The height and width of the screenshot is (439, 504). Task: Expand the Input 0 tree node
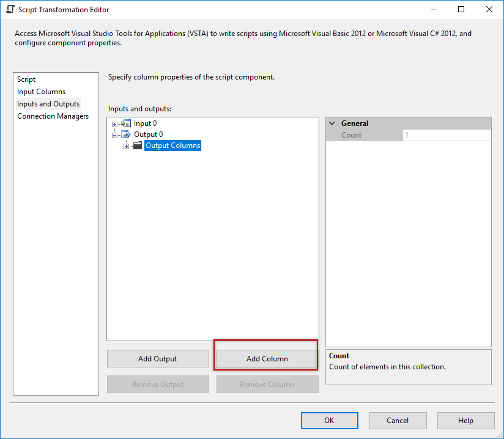[114, 123]
